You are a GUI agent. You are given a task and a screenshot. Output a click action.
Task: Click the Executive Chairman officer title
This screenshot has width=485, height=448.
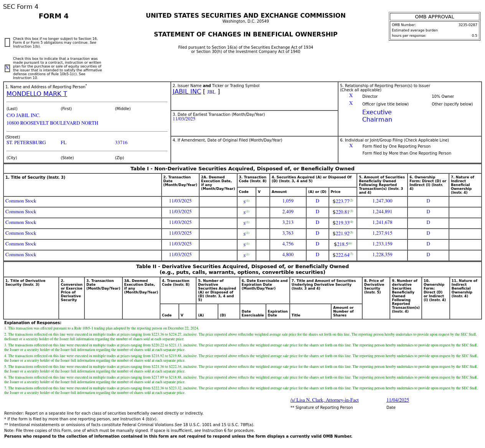[377, 116]
